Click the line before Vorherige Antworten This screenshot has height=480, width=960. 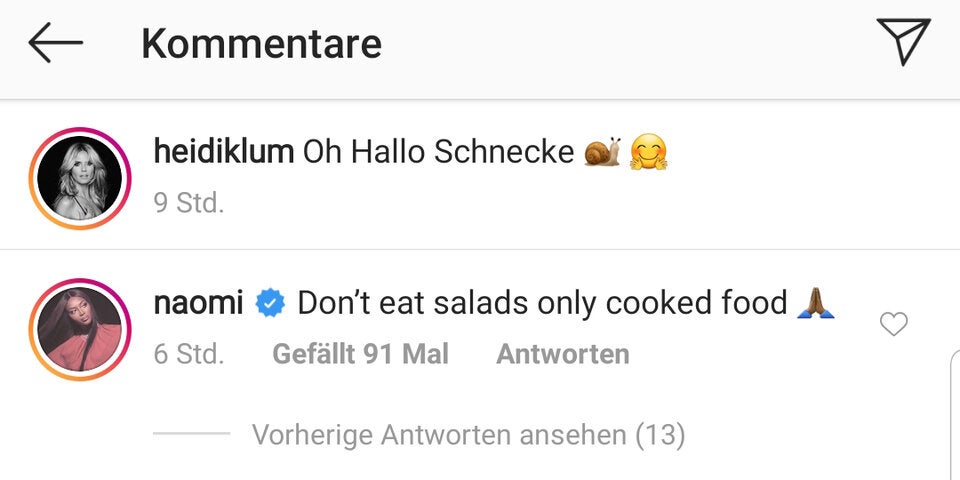pos(192,435)
